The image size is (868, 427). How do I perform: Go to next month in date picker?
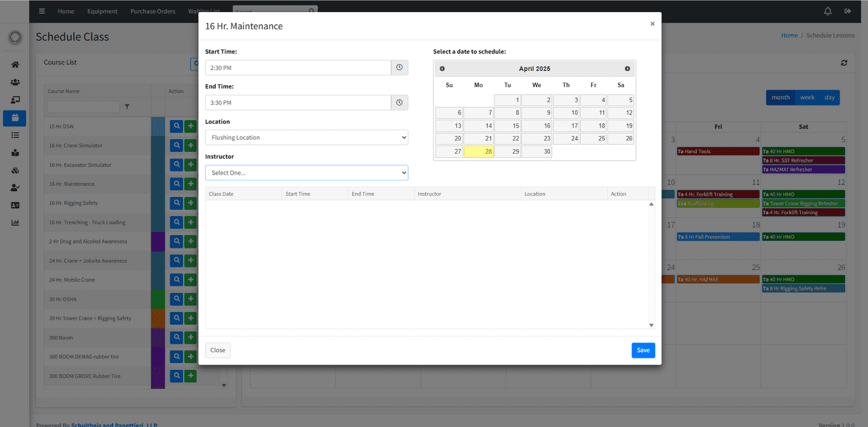[627, 69]
